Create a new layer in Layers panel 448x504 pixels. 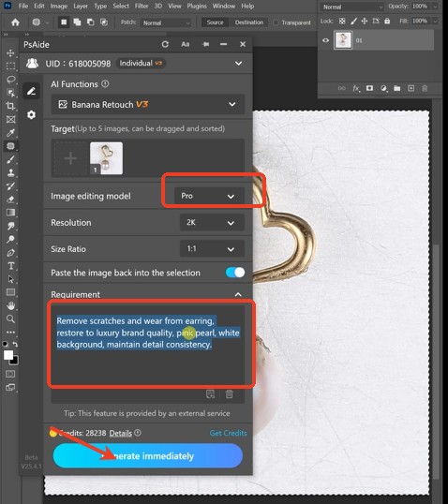pos(411,88)
